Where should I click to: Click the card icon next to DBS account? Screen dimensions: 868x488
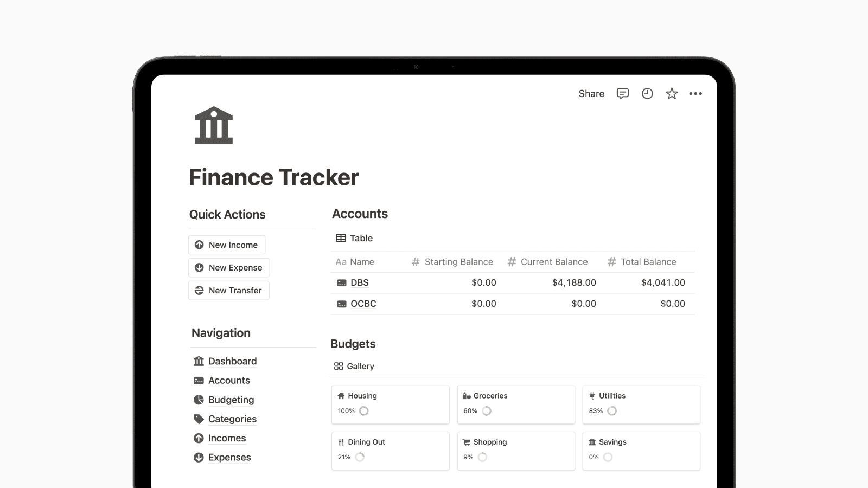(x=342, y=282)
